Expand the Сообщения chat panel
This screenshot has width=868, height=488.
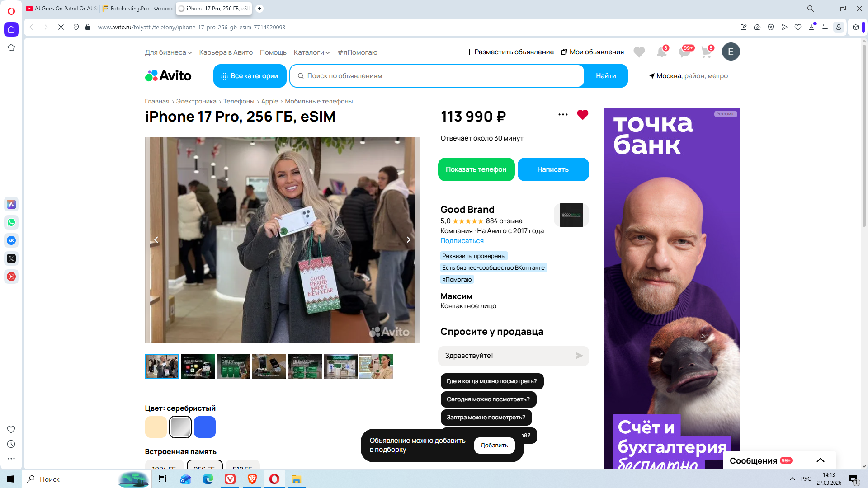pos(821,460)
